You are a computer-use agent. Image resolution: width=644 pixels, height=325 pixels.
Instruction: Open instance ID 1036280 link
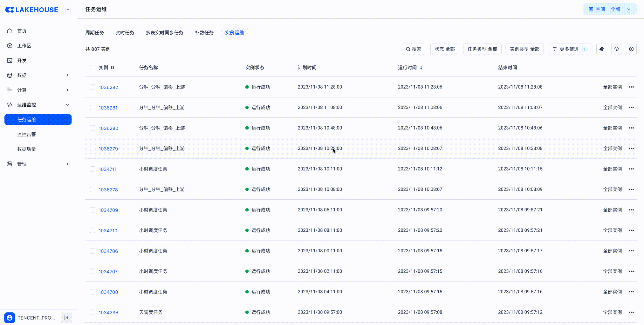[108, 128]
